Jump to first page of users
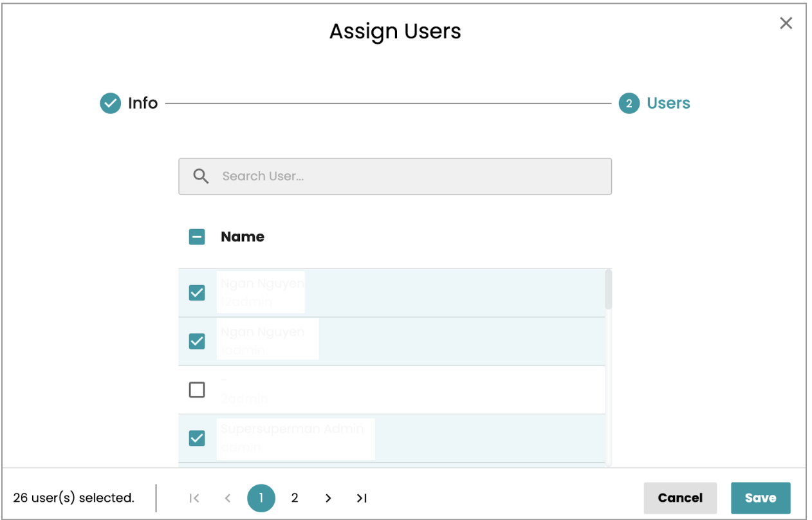812x520 pixels. click(194, 498)
